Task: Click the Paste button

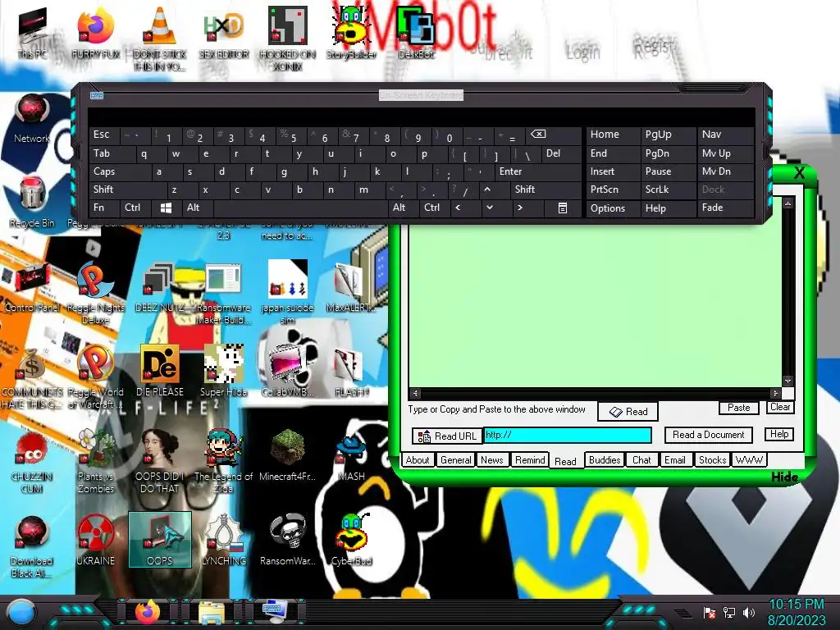Action: (739, 408)
